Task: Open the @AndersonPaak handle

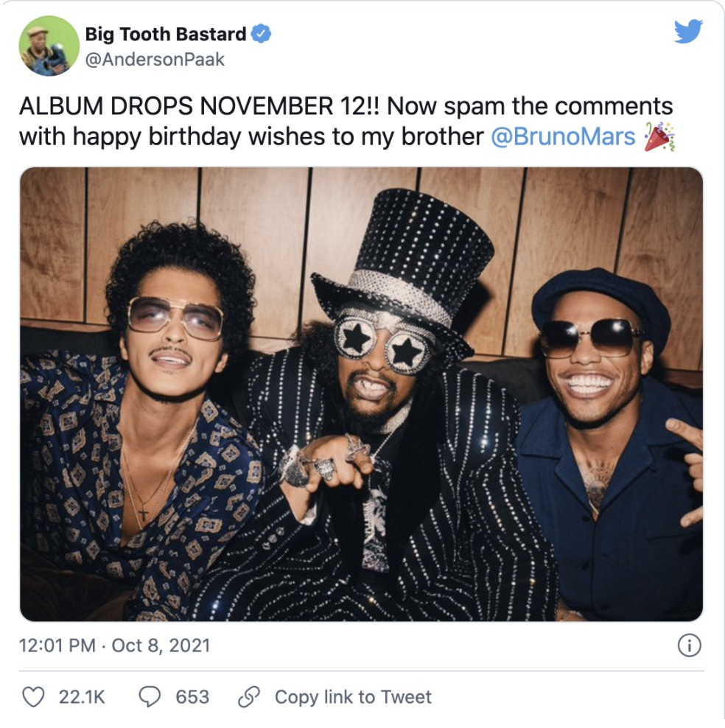Action: (x=155, y=60)
